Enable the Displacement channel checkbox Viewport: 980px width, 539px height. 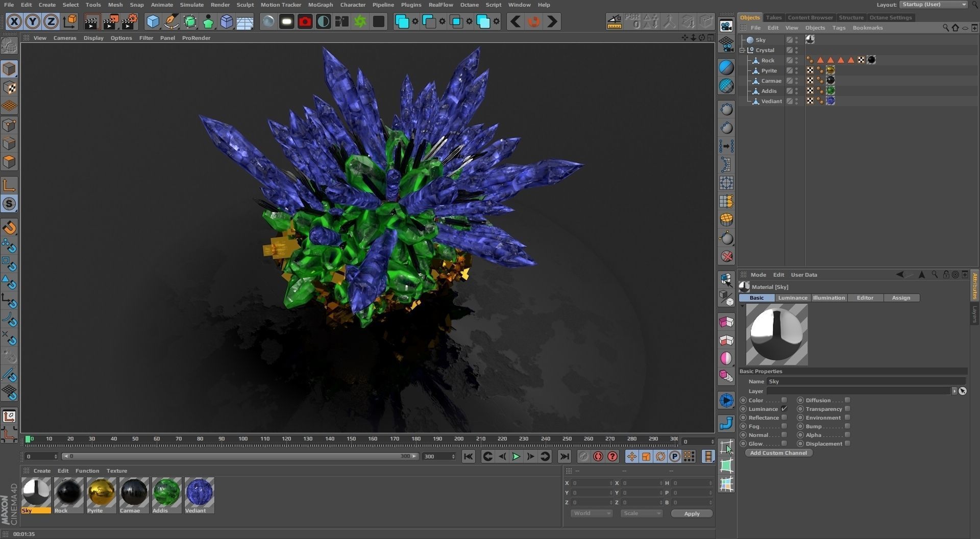pyautogui.click(x=848, y=444)
